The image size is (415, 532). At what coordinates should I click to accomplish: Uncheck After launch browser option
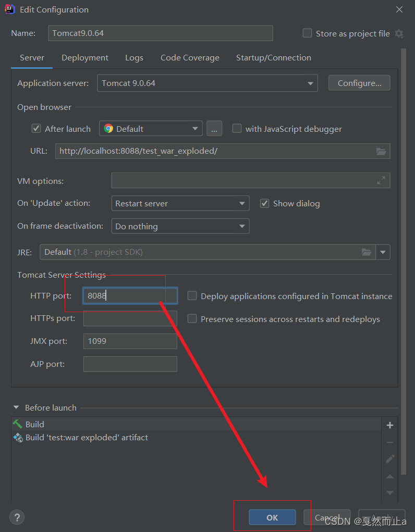tap(35, 128)
